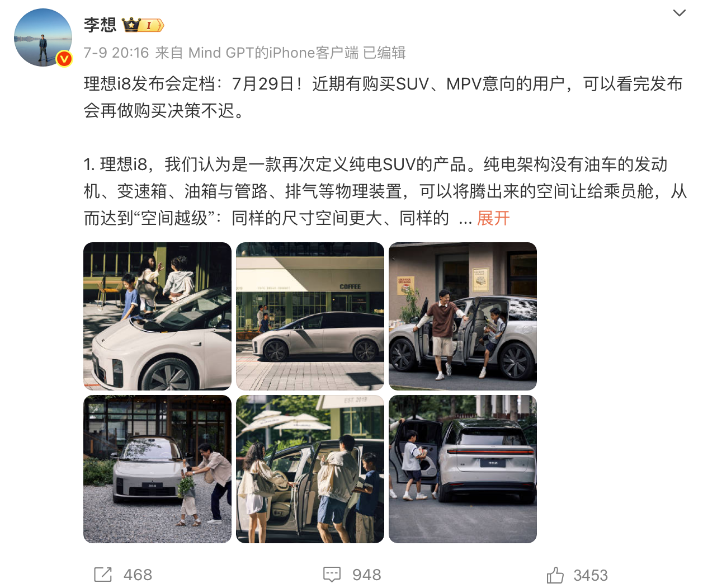Open rear-view car photo with taillight
Screen dimensions: 703x588
463,469
